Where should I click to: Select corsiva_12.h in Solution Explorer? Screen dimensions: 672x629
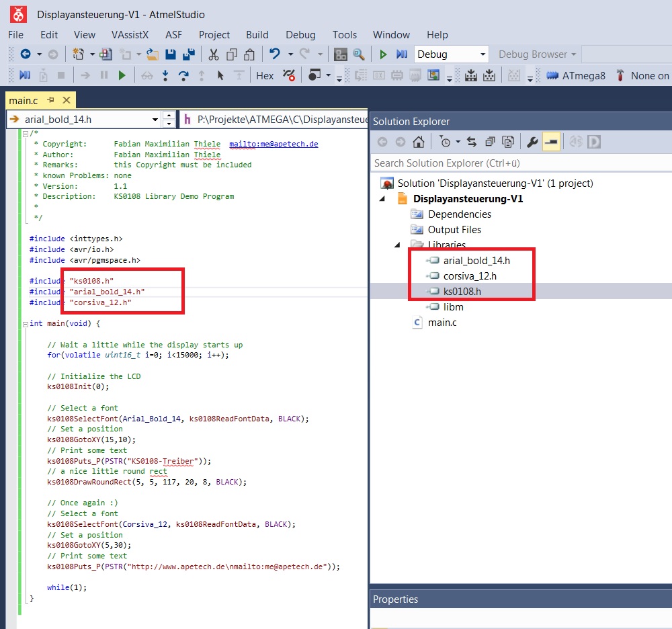coord(470,276)
